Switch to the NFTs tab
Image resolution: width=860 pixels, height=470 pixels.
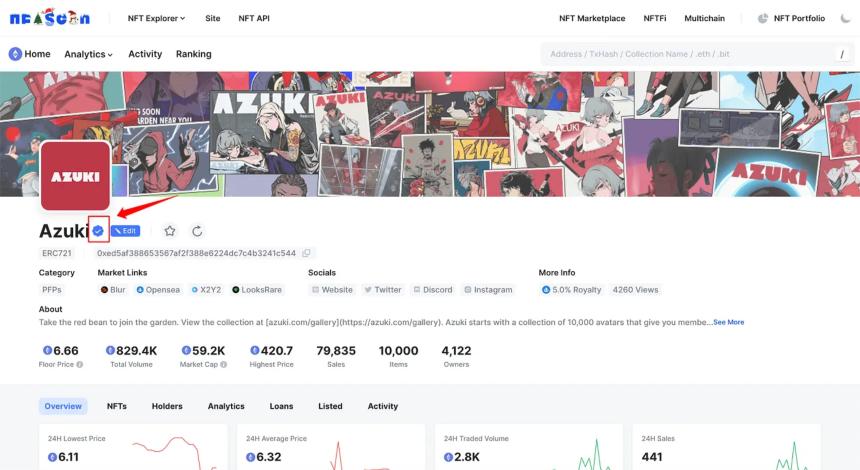pos(117,406)
